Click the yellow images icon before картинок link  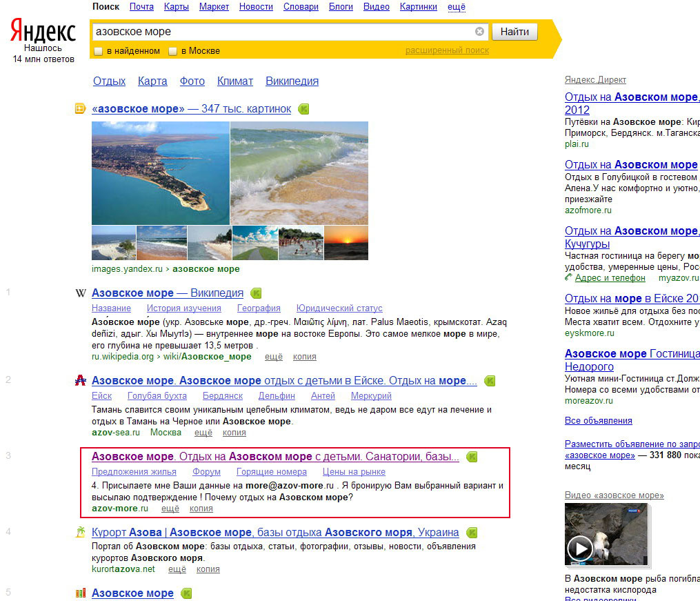click(81, 108)
